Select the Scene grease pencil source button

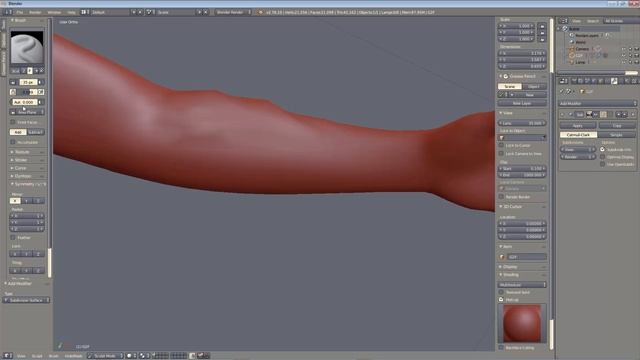click(x=510, y=87)
